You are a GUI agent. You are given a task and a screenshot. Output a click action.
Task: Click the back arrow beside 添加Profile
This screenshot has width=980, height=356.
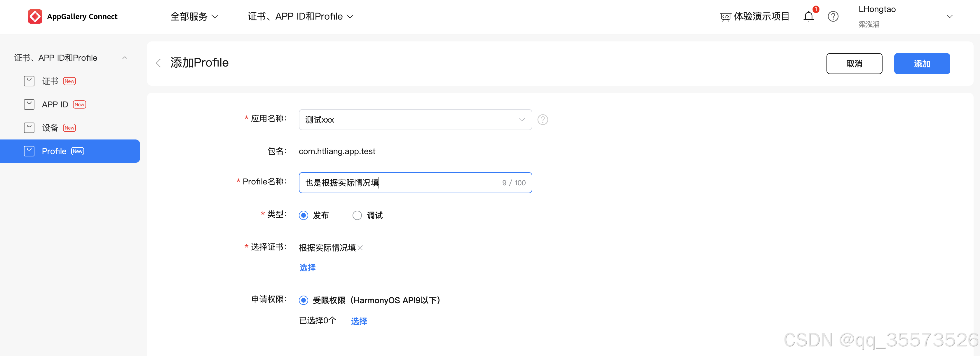[x=159, y=63]
